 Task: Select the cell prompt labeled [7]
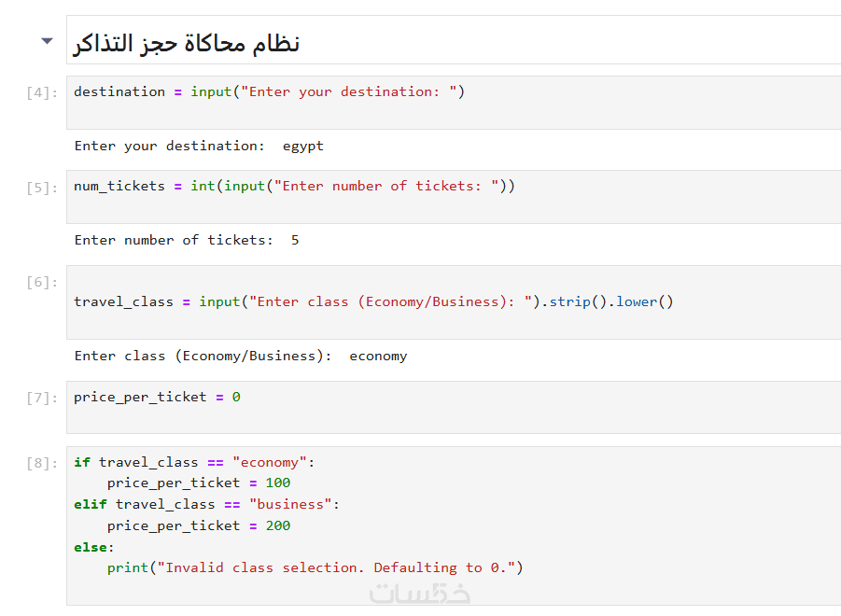click(x=42, y=399)
